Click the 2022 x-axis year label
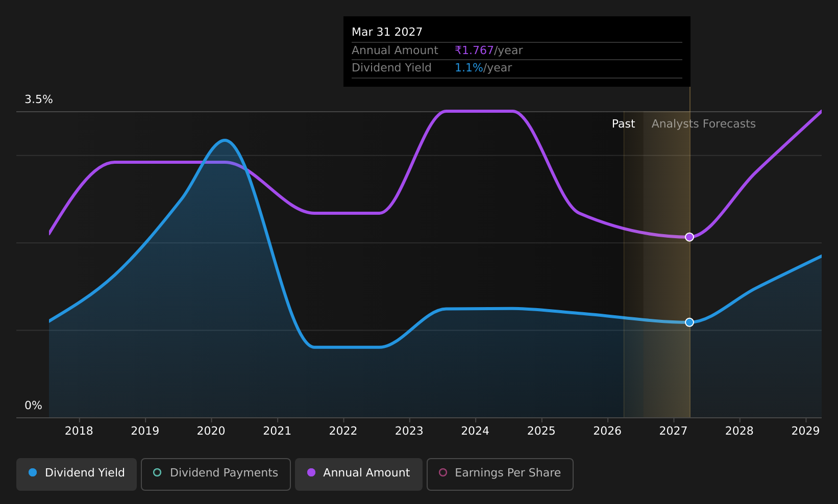Screen dimensions: 838x504 click(x=343, y=431)
